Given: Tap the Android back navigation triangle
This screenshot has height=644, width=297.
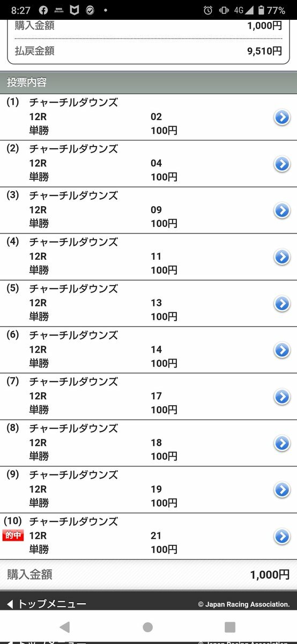Looking at the screenshot, I should [x=65, y=627].
